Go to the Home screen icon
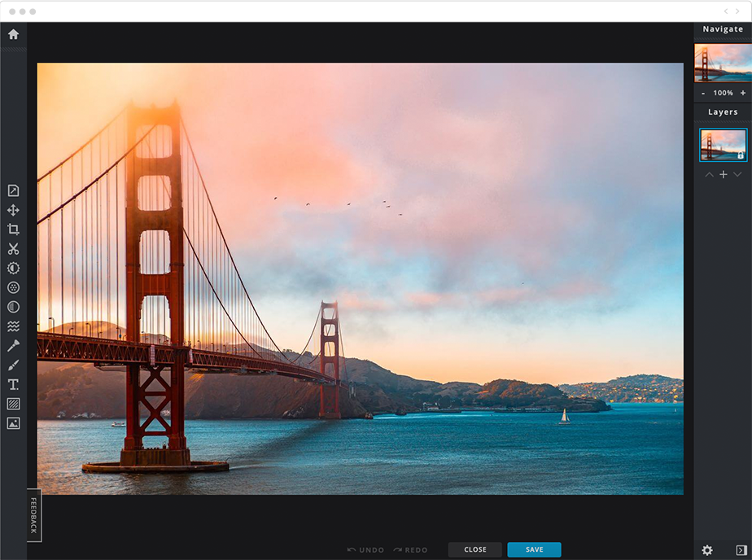Screen dimensions: 752x560 pos(13,34)
